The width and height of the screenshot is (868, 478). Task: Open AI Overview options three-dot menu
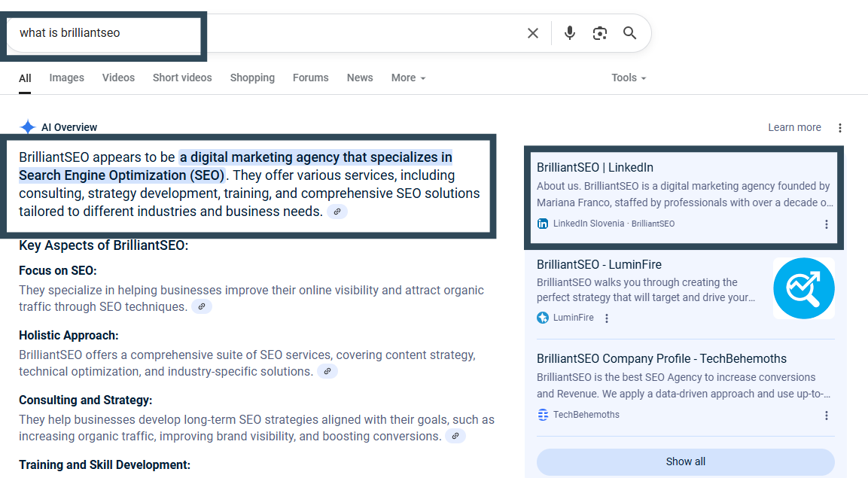(x=840, y=128)
